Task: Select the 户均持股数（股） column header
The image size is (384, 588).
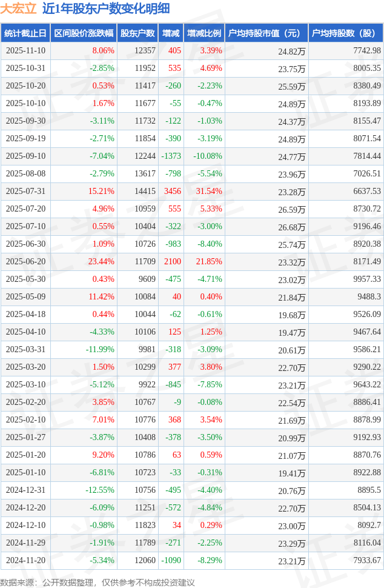Action: 345,33
